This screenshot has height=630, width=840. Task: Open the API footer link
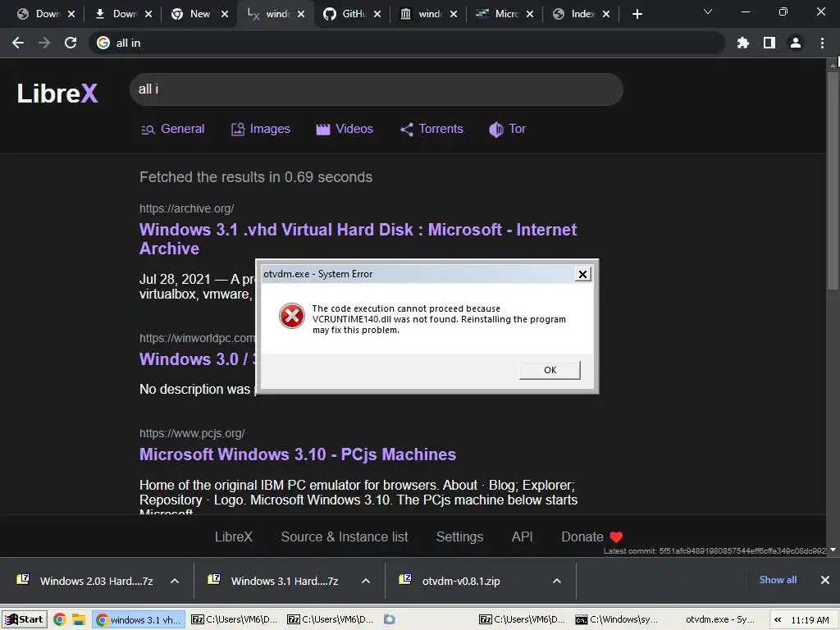tap(523, 536)
